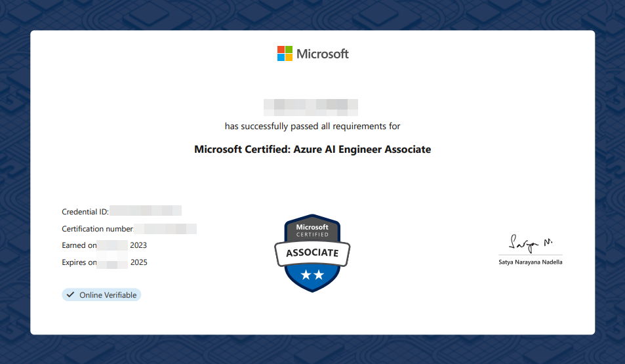Select the blurred certification number value
The width and height of the screenshot is (625, 364).
click(165, 229)
